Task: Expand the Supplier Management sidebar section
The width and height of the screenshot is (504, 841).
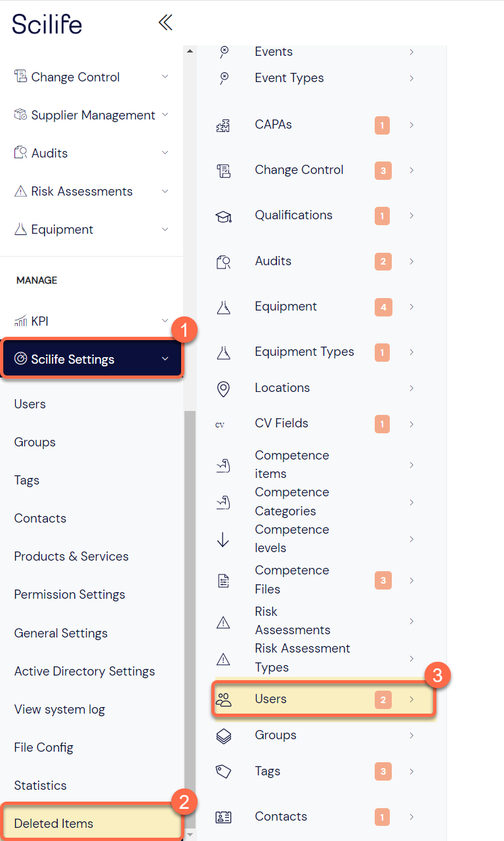Action: (165, 115)
